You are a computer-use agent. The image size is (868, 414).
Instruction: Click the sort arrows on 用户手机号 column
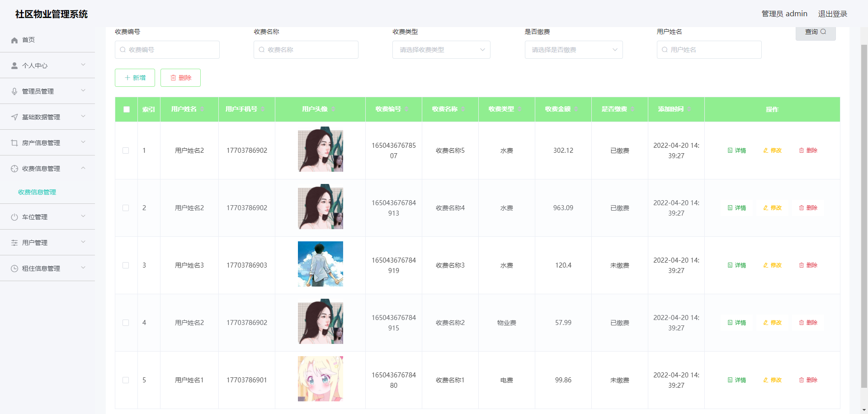[x=263, y=109]
